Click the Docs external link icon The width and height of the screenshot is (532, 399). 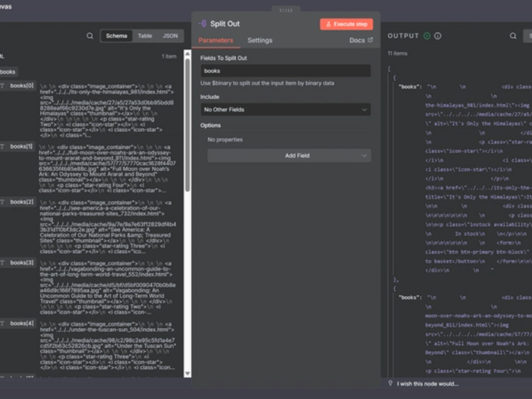pos(370,40)
